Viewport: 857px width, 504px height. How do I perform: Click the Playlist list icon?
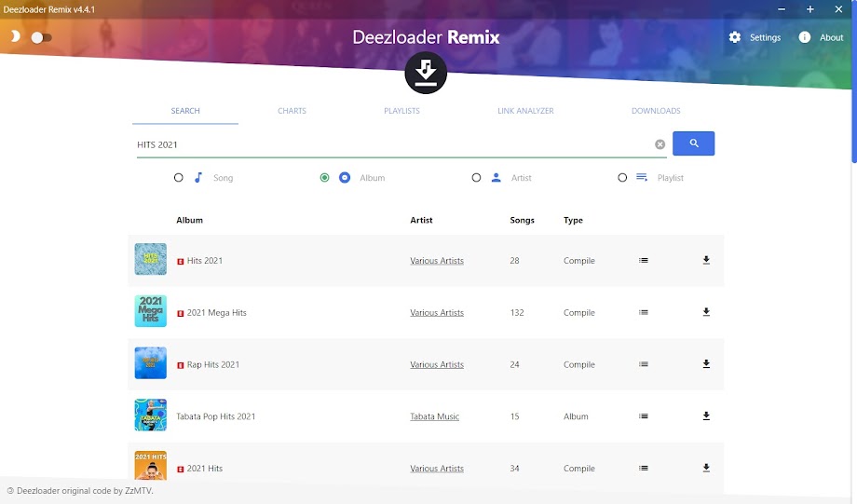(x=642, y=178)
